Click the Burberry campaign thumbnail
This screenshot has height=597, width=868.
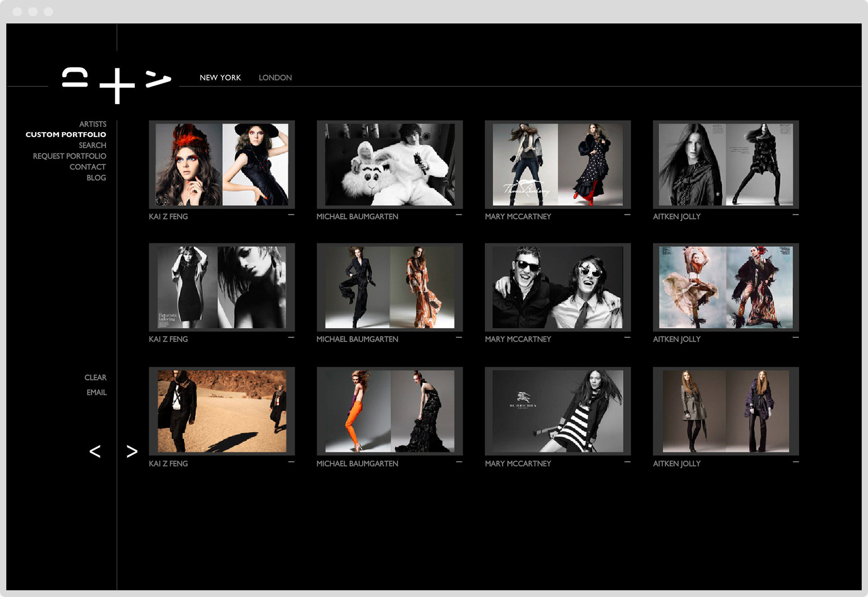click(x=557, y=411)
